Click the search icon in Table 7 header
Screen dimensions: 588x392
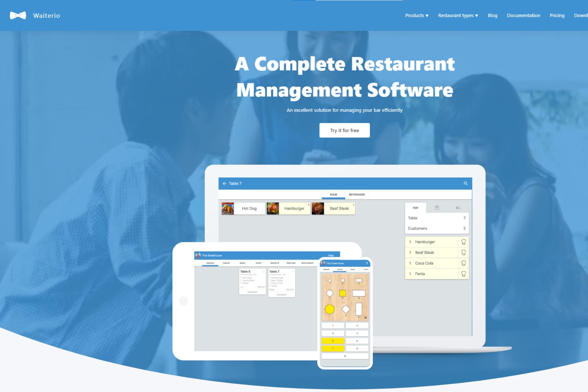(x=466, y=183)
